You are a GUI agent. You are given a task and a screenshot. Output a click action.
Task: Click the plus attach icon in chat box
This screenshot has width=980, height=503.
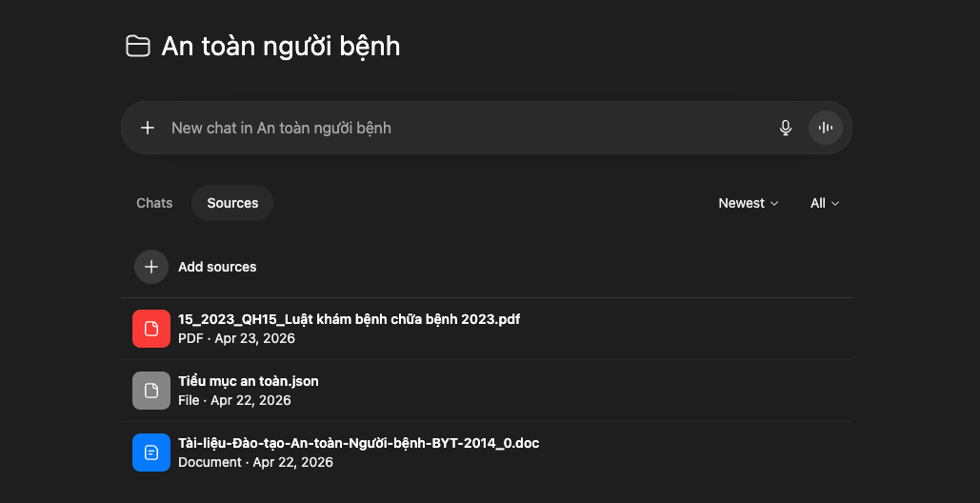(x=148, y=128)
